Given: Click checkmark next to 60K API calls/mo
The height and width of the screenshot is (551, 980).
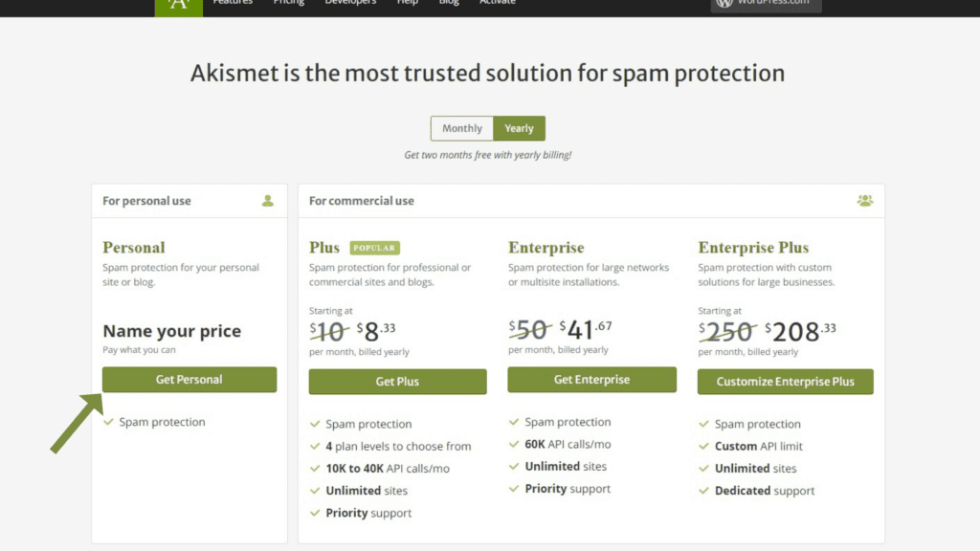Looking at the screenshot, I should [514, 444].
